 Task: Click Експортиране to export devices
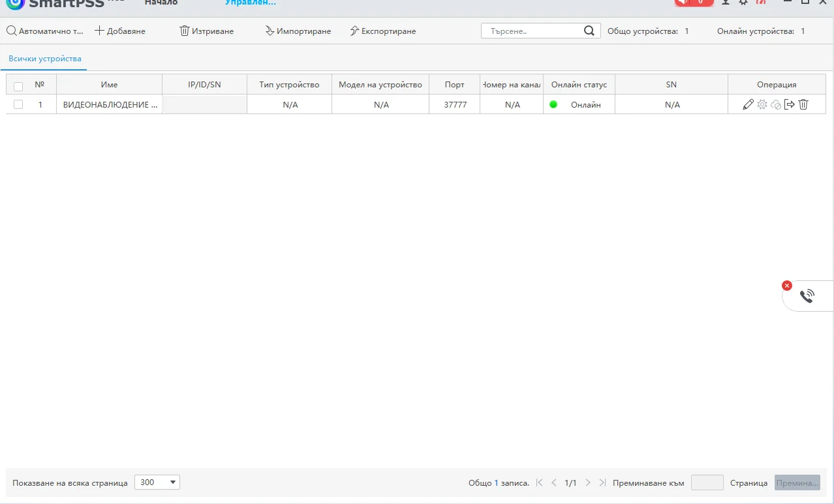pyautogui.click(x=383, y=31)
